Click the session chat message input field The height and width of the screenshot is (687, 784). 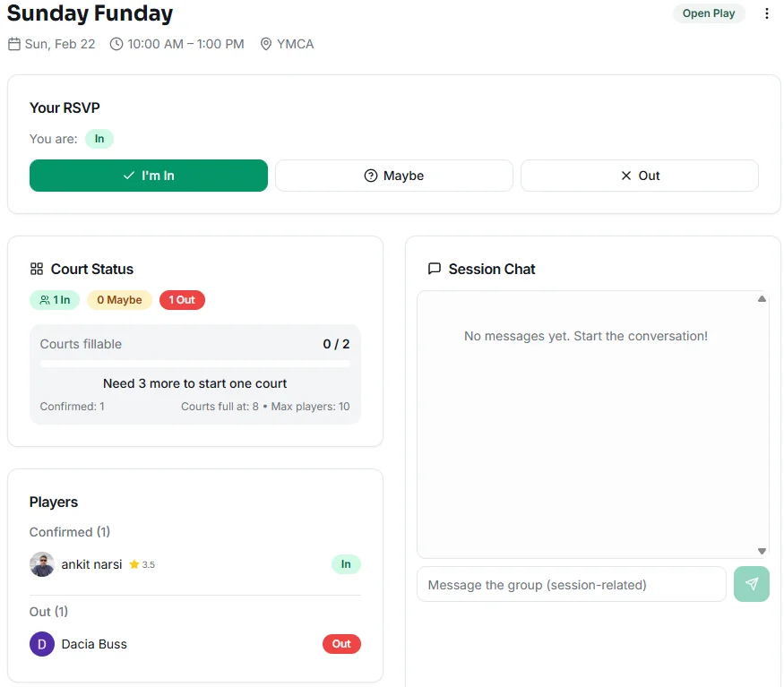click(x=571, y=583)
